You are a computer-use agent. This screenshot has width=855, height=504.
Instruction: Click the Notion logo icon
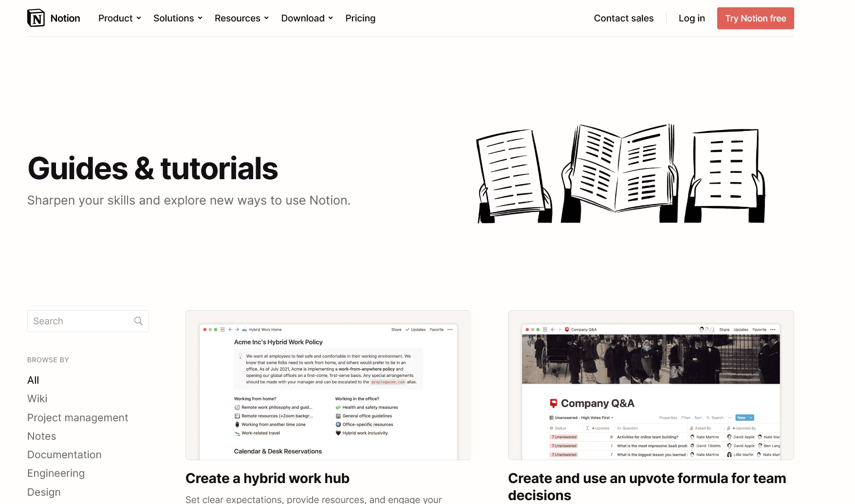pyautogui.click(x=36, y=18)
